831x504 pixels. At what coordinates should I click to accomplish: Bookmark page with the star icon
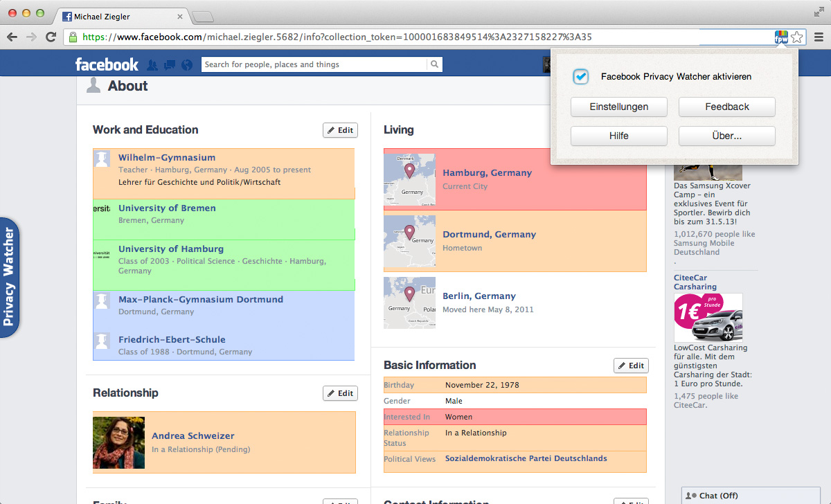[x=797, y=37]
